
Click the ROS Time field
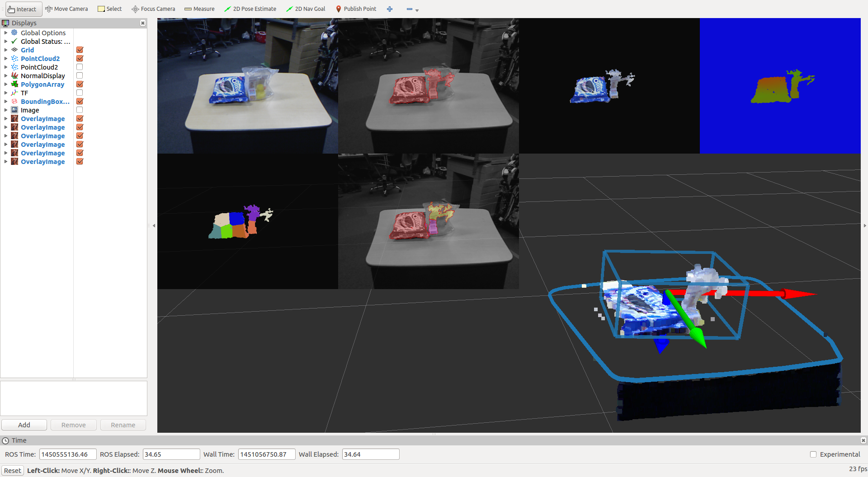[68, 454]
